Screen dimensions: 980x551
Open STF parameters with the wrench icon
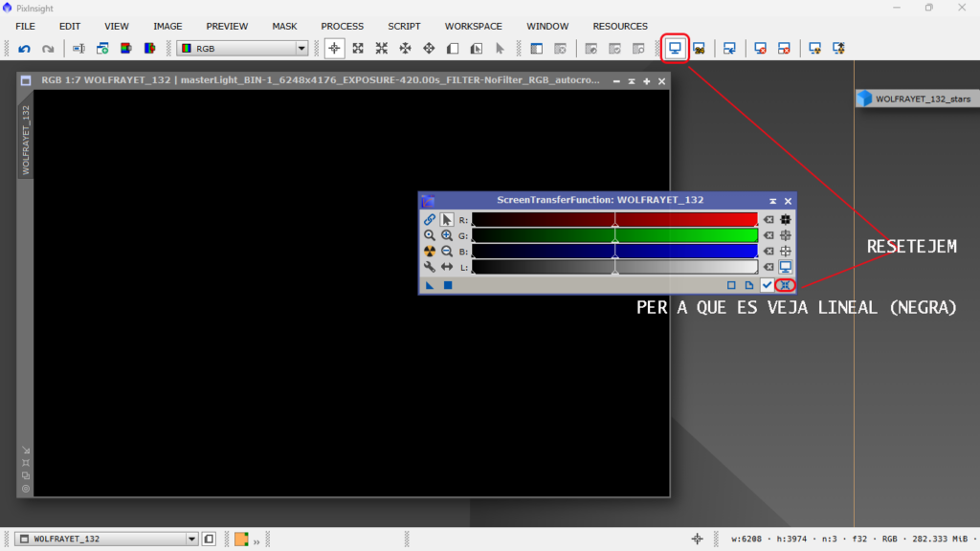pyautogui.click(x=430, y=267)
